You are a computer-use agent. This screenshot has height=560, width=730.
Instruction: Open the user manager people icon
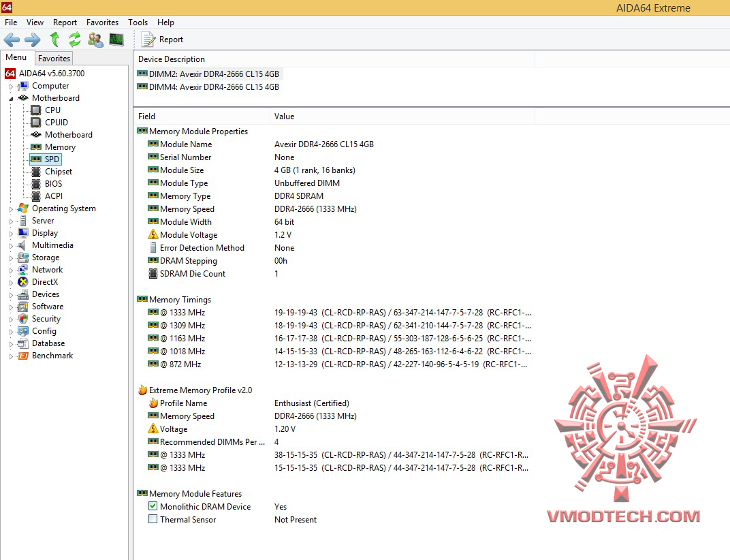(x=95, y=40)
